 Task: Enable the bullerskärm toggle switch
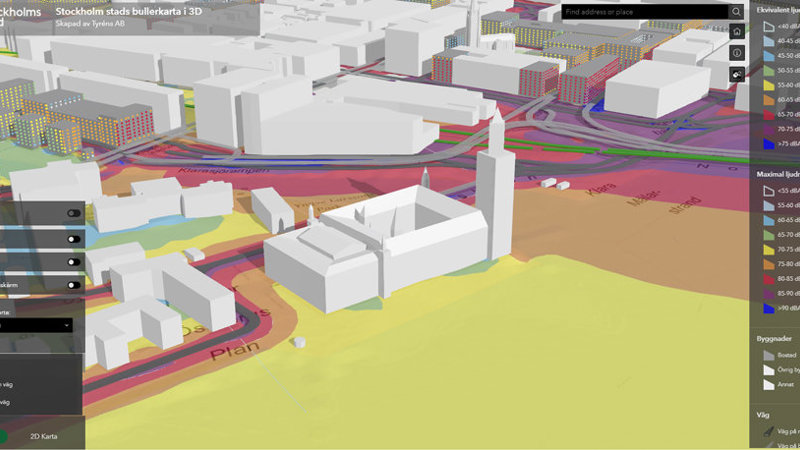click(73, 286)
